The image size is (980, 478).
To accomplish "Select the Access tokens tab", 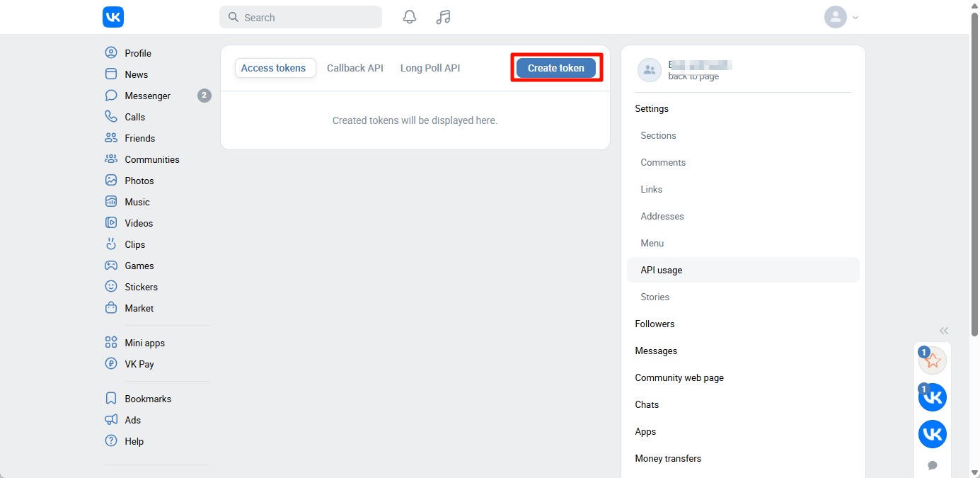I will pyautogui.click(x=273, y=68).
